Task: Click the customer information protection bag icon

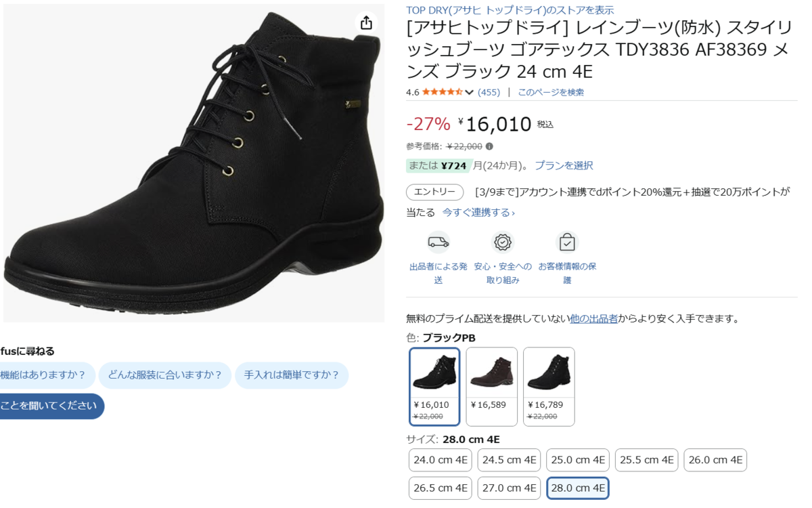Action: (567, 242)
